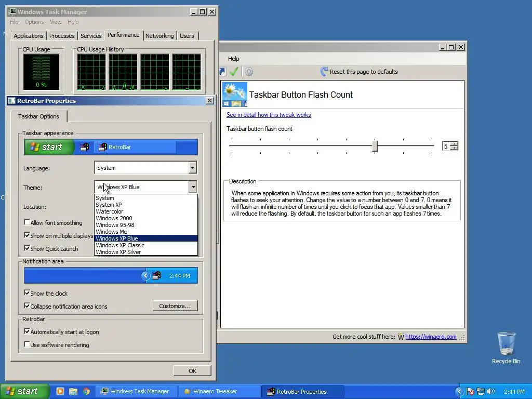Toggle Show Quick Launch checkbox
This screenshot has height=399, width=532.
click(27, 248)
